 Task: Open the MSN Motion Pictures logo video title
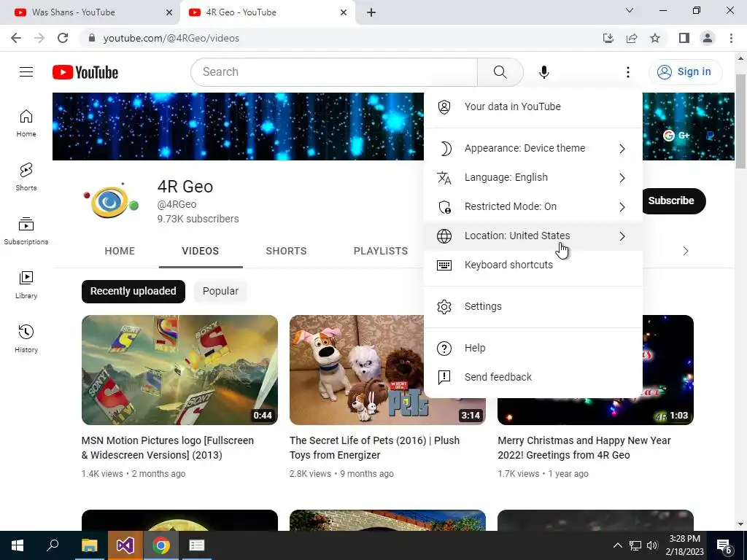tap(168, 448)
